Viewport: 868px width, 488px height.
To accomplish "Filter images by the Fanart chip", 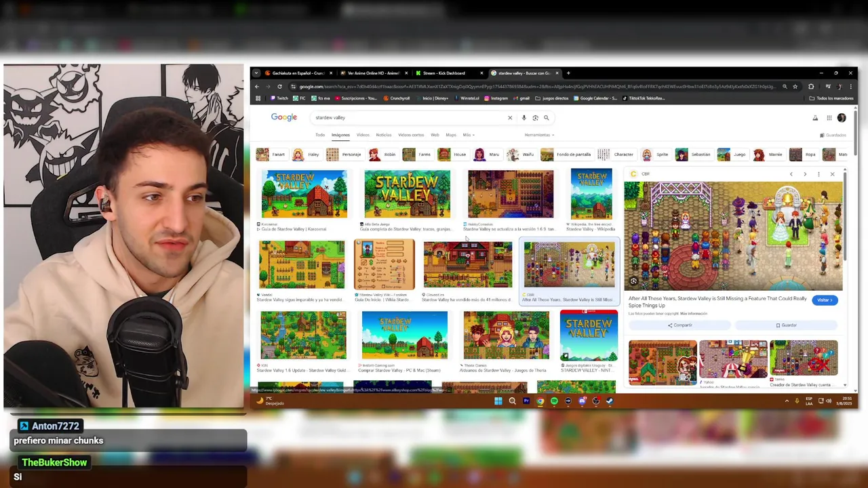I will [271, 155].
